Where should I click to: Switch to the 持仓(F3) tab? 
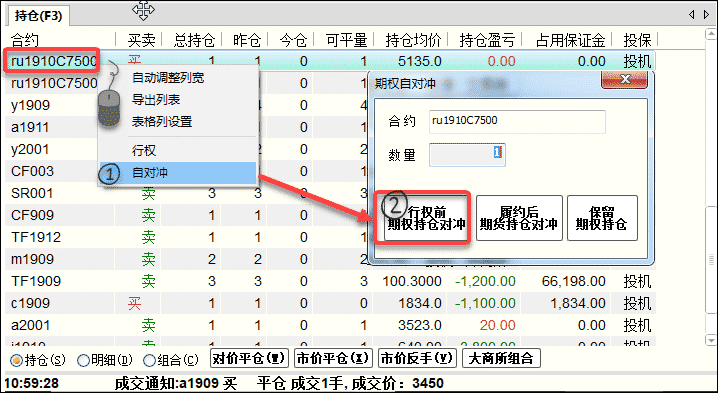(x=38, y=16)
